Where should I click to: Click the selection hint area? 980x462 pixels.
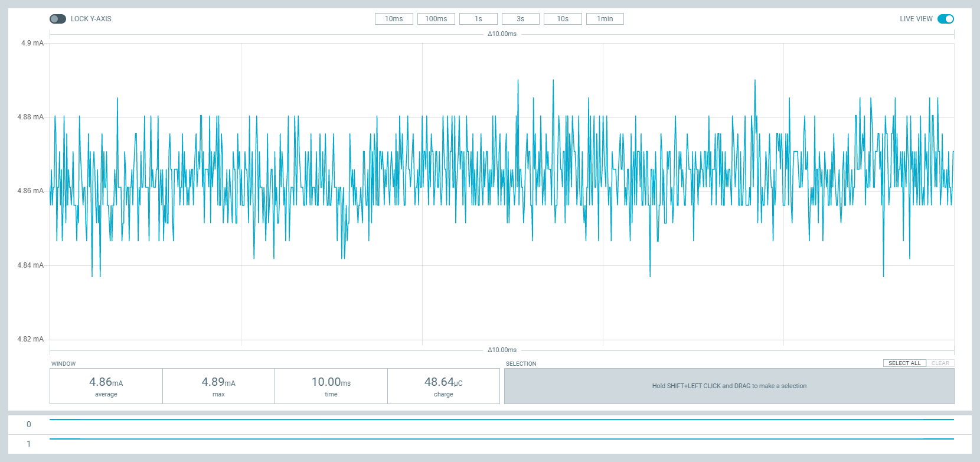tap(729, 386)
